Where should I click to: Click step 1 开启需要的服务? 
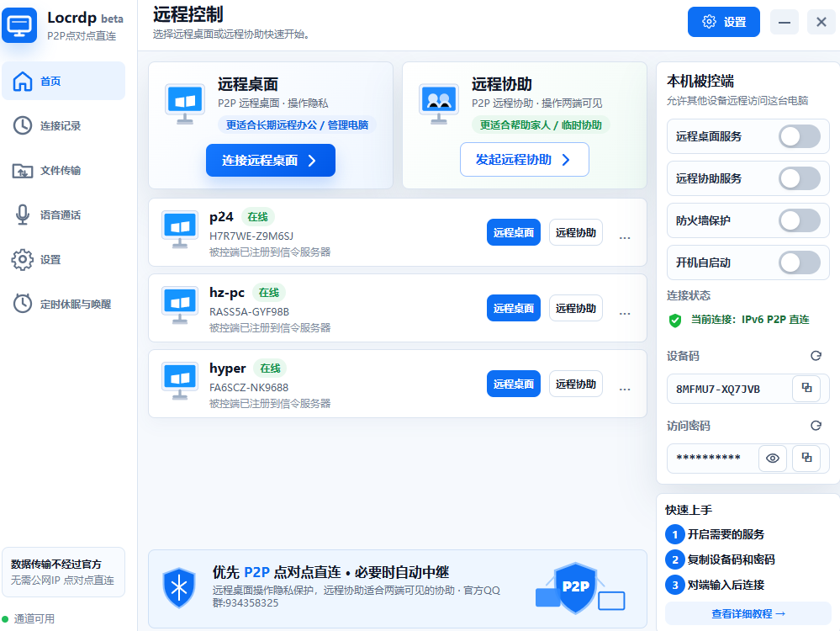click(x=715, y=534)
